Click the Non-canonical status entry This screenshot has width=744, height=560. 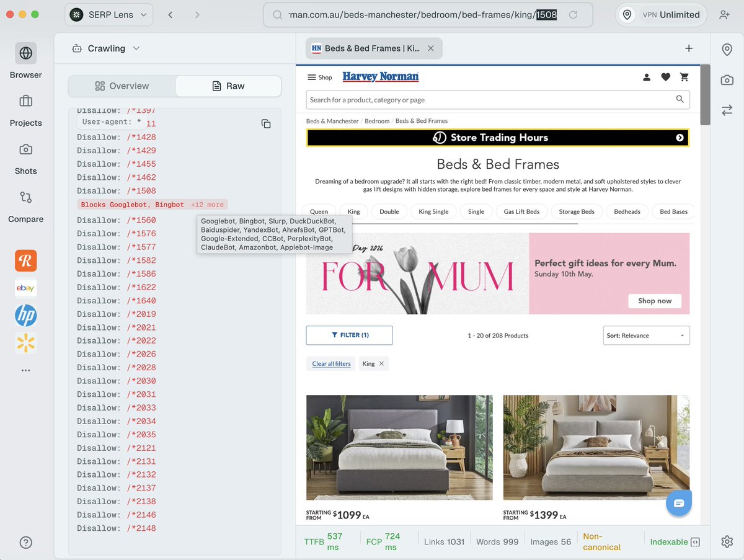tap(602, 542)
